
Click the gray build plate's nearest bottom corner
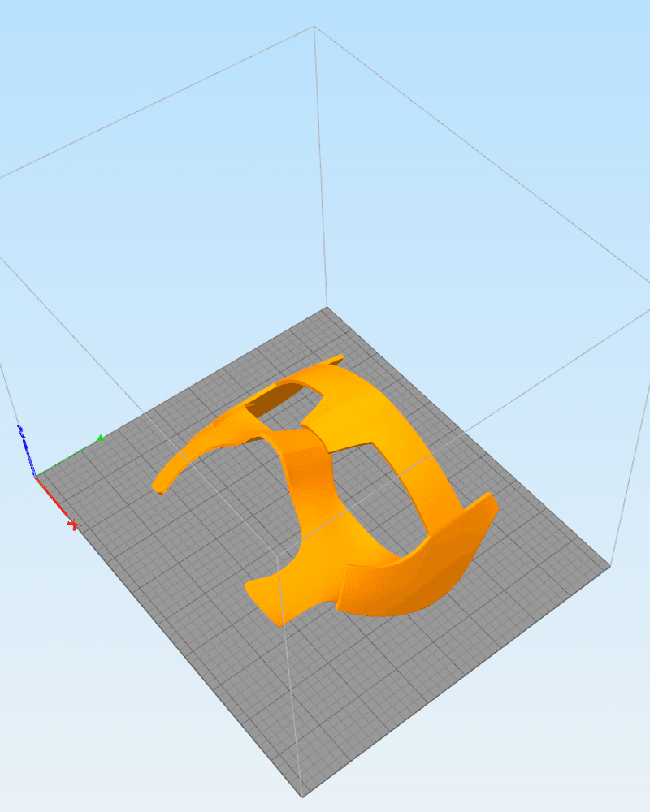pos(302,797)
